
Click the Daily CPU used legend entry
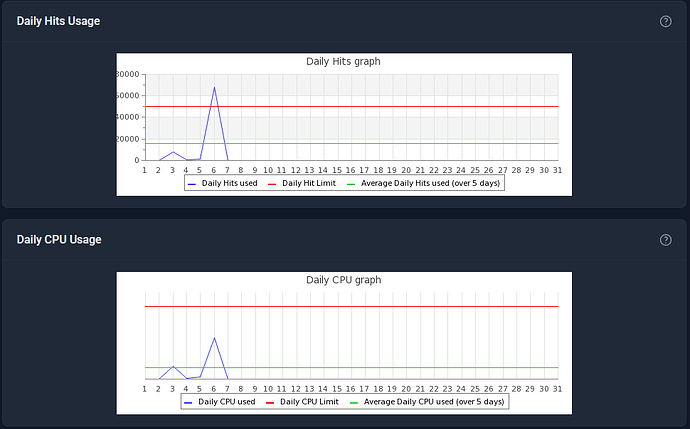220,402
